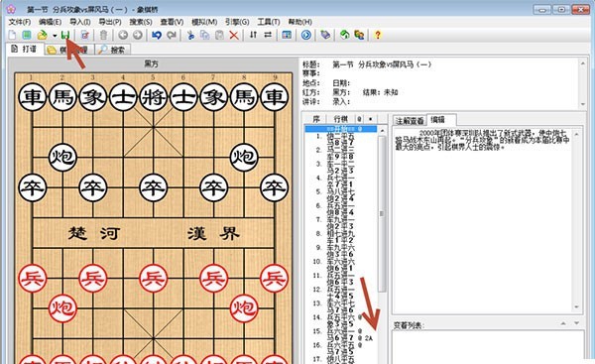Screen dimensions: 595x364
Task: Open help with the question mark icon
Action: (377, 36)
